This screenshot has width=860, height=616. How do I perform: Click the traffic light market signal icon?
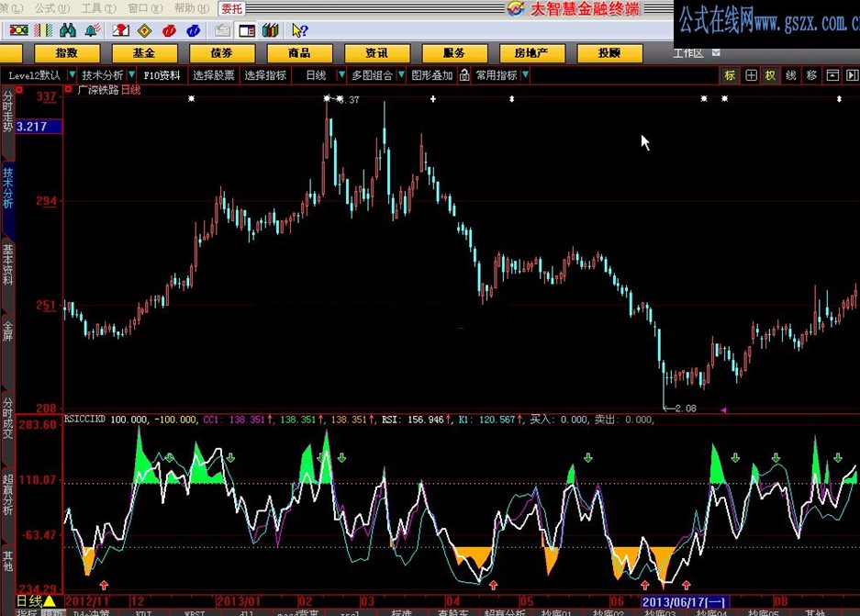(x=17, y=30)
